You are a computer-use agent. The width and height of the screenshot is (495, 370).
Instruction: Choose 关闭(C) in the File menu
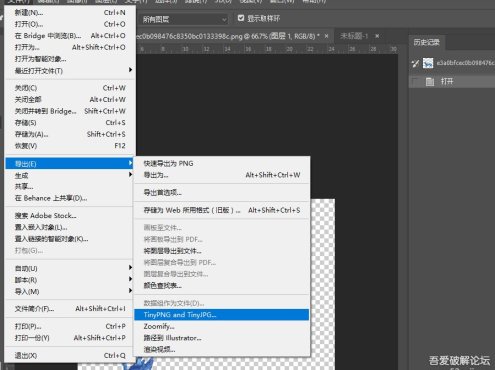(69, 88)
